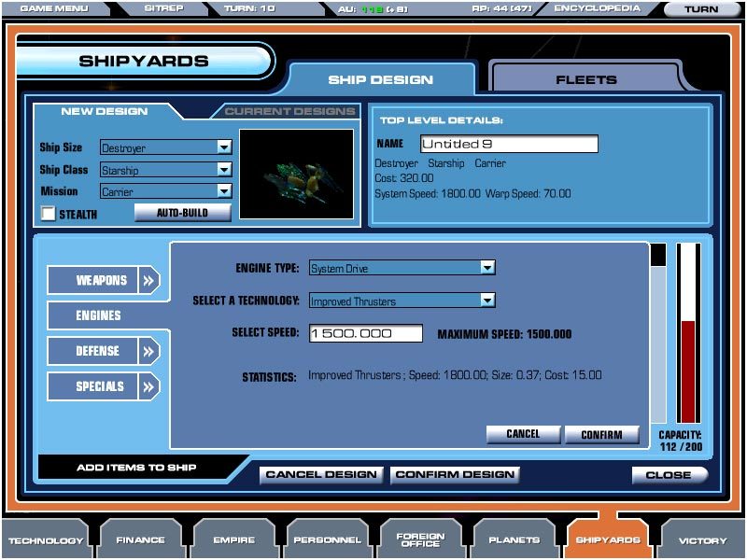The image size is (747, 560).
Task: Expand the Weapons section arrow
Action: 149,280
